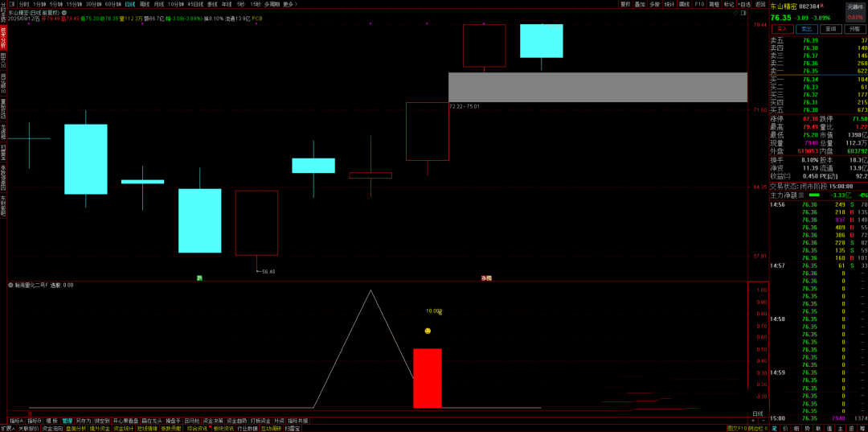
Task: Open the 综合资讯 bottom tab
Action: point(197,428)
